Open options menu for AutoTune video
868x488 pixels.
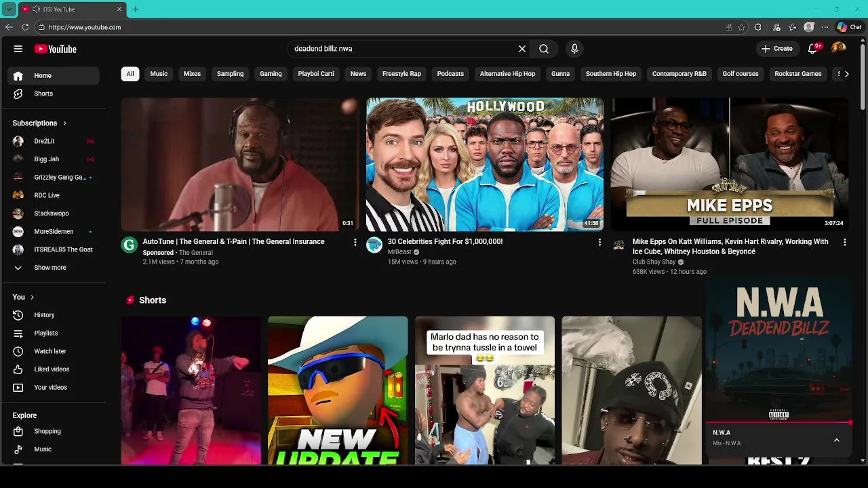coord(355,242)
